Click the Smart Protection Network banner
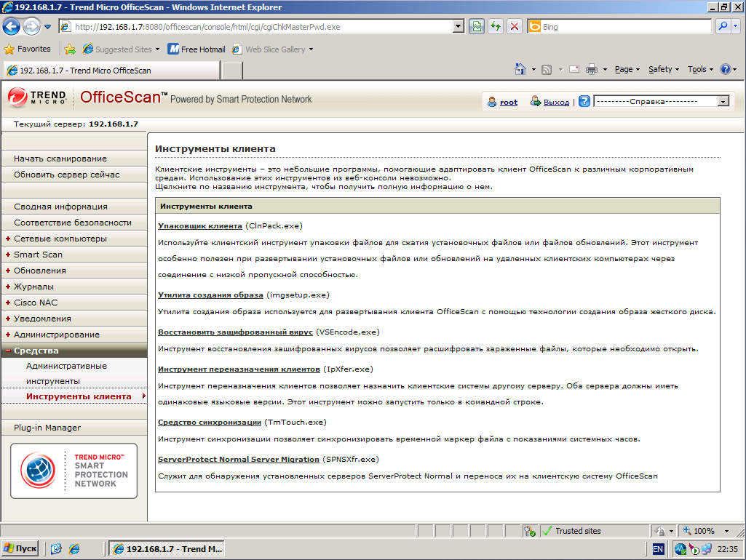 pyautogui.click(x=74, y=471)
